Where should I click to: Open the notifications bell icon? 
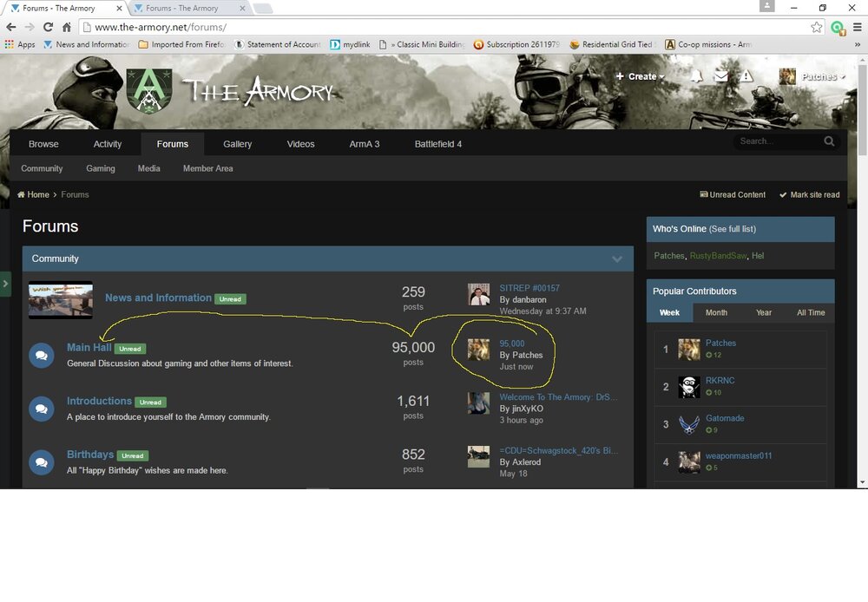click(696, 76)
